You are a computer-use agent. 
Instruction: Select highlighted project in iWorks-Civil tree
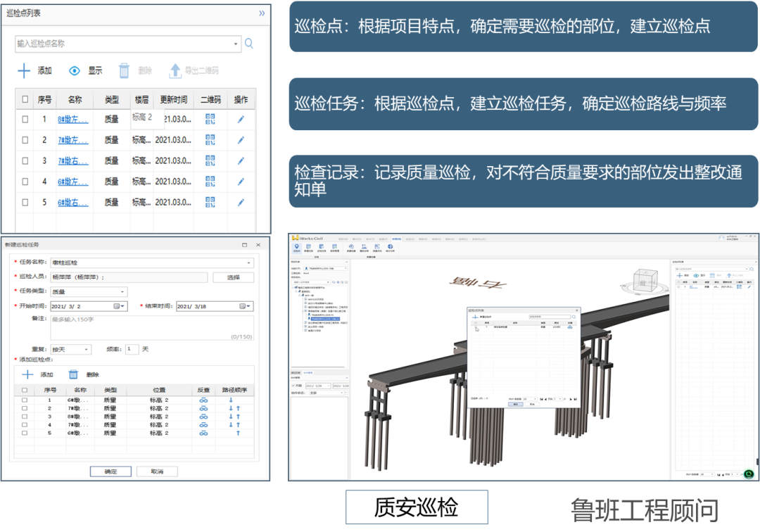click(324, 319)
